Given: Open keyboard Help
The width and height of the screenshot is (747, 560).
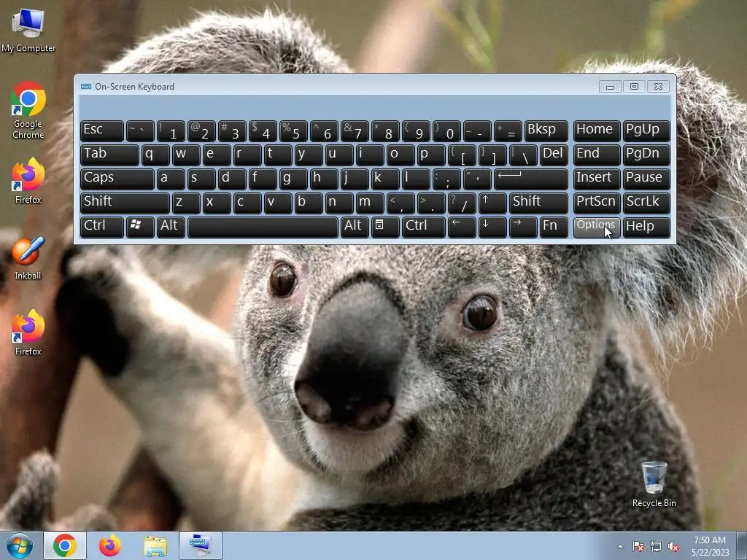Looking at the screenshot, I should tap(646, 227).
